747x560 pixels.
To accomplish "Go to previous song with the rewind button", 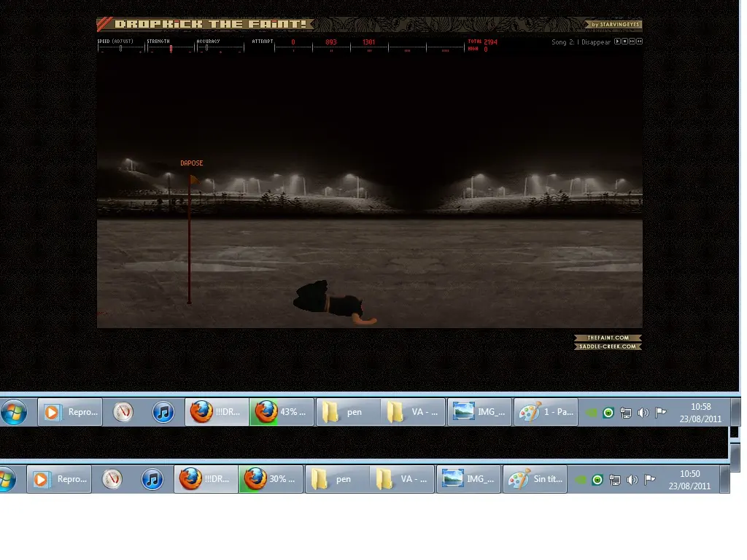I will coord(639,42).
